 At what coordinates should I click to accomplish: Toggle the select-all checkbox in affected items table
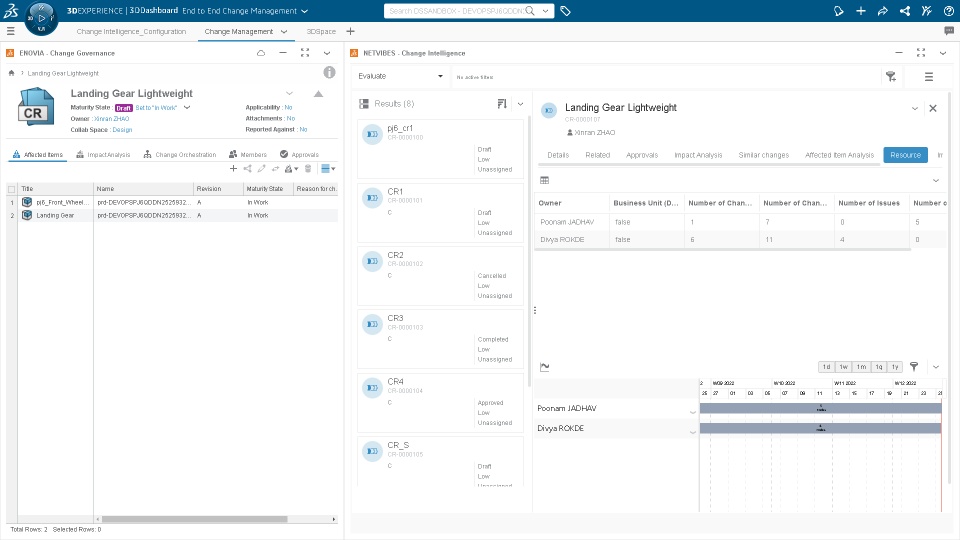pos(12,189)
